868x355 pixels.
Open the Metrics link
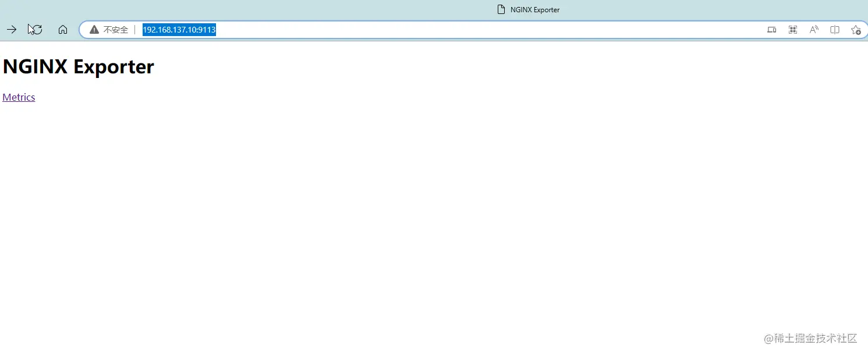click(x=19, y=97)
